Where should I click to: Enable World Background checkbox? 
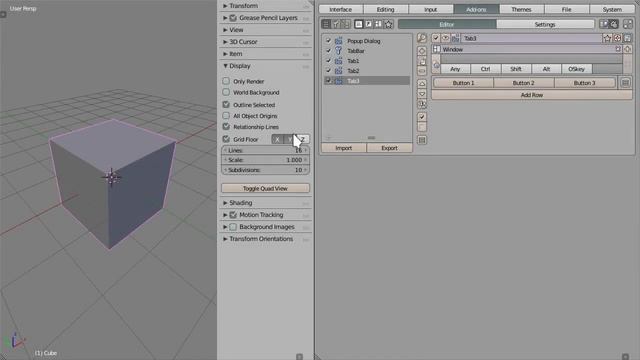point(226,92)
